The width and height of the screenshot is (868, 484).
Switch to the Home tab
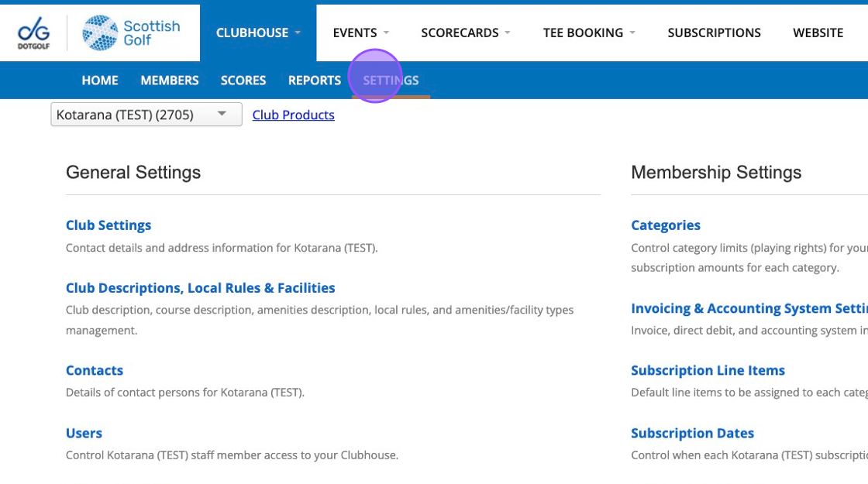pos(100,81)
